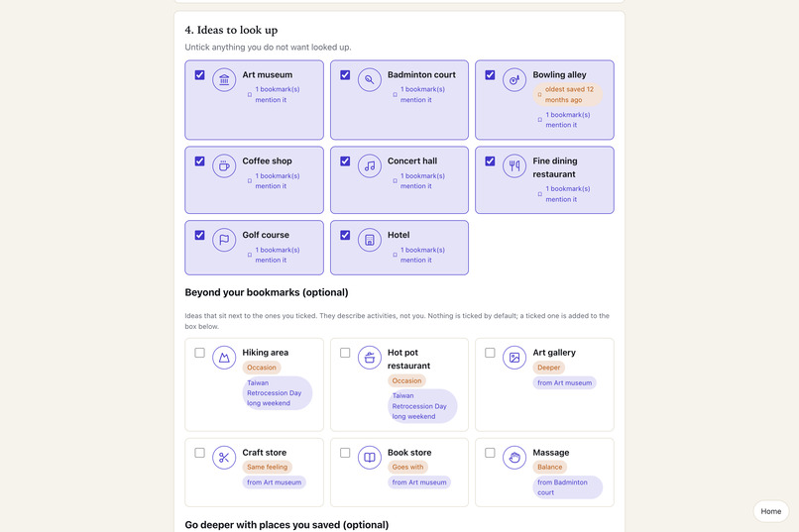Image resolution: width=799 pixels, height=532 pixels.
Task: Tick the Massage checkbox
Action: (490, 453)
